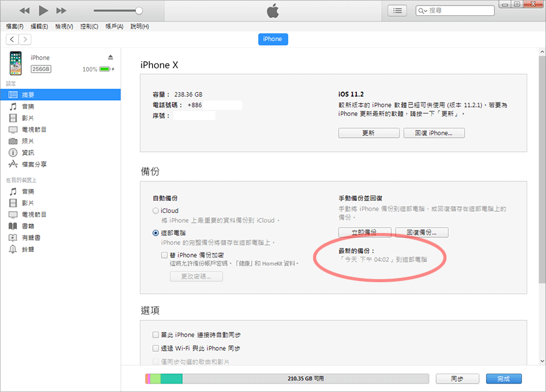Click the 更新 button
546x392 pixels.
pos(369,133)
